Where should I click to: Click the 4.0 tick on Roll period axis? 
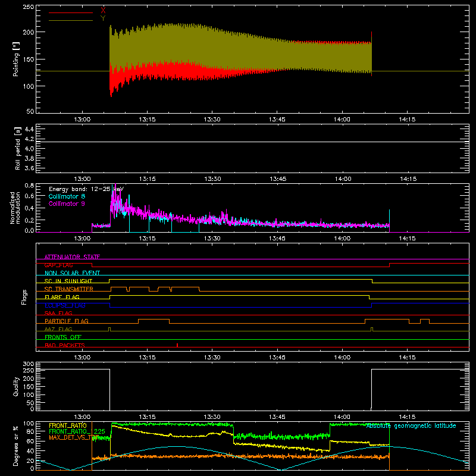point(29,149)
